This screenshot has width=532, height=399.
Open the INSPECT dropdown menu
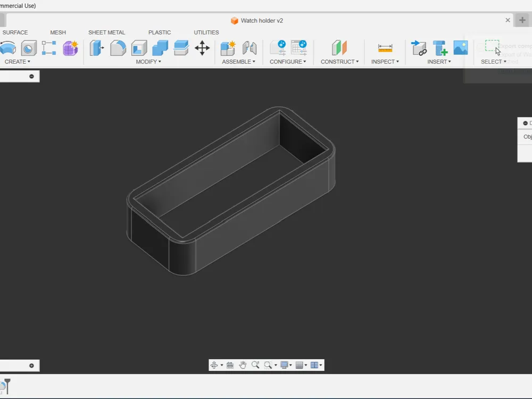pyautogui.click(x=385, y=62)
